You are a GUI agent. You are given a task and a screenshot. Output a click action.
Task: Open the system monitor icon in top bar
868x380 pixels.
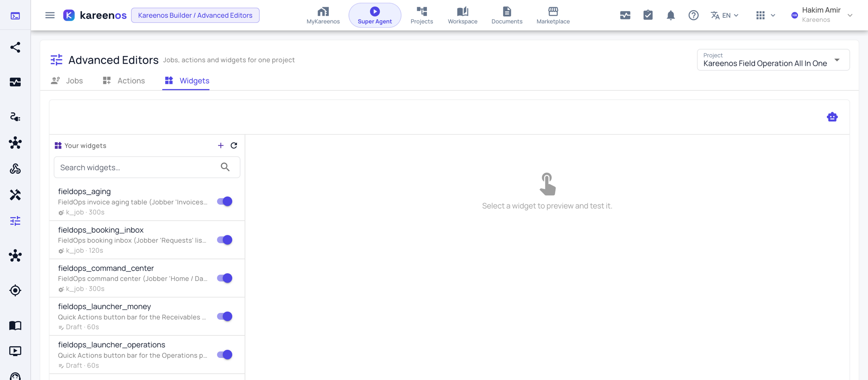click(625, 15)
